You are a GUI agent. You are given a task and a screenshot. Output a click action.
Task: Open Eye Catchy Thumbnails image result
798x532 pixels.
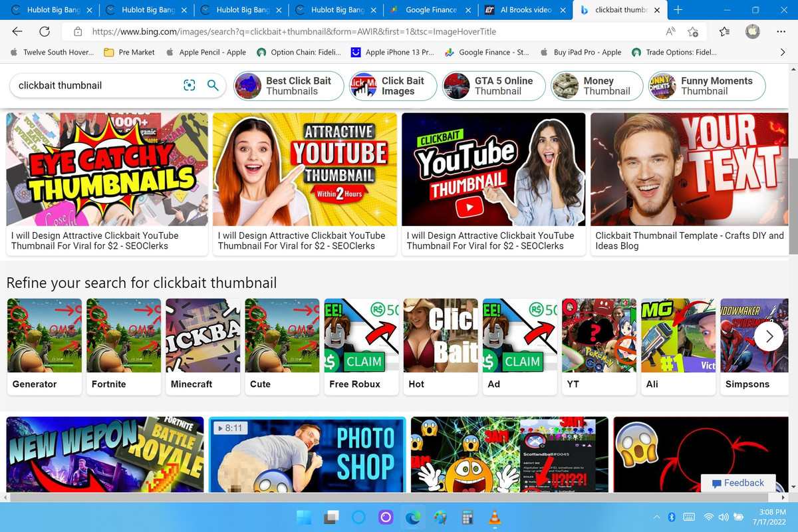tap(107, 170)
